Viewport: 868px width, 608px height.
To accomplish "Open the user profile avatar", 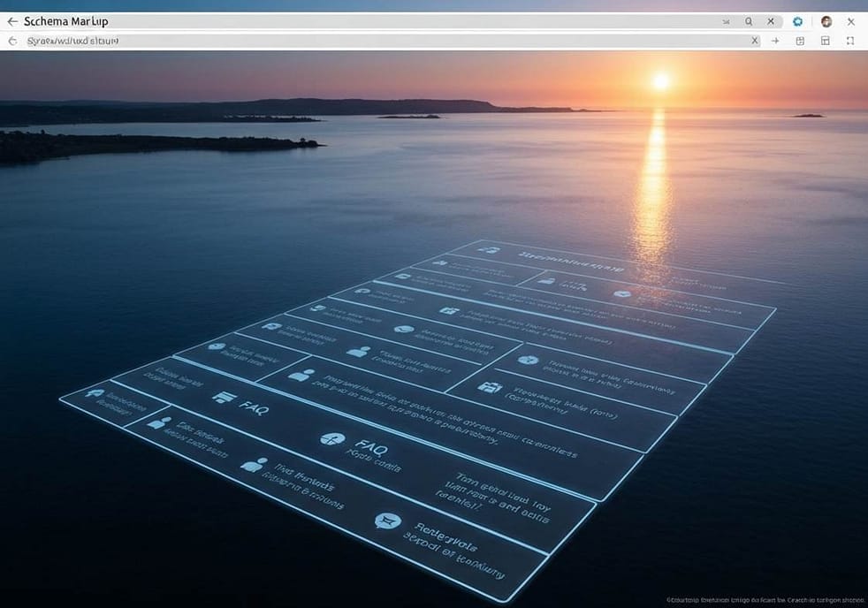I will coord(826,21).
